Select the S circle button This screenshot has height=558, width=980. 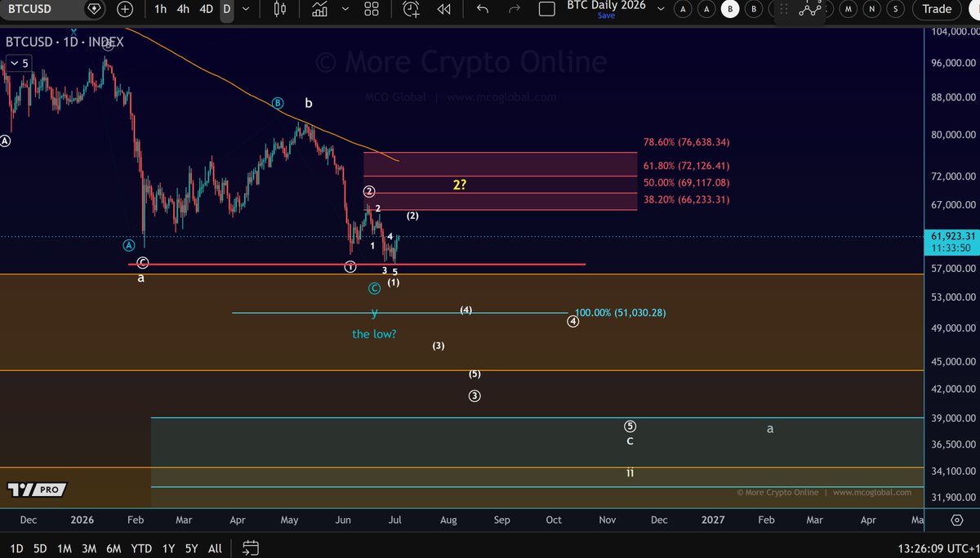(x=897, y=9)
